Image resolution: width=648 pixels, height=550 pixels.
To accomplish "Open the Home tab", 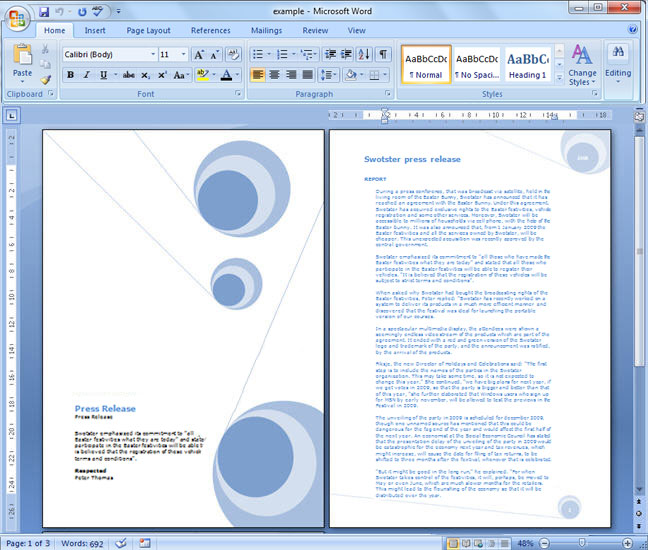I will (55, 31).
